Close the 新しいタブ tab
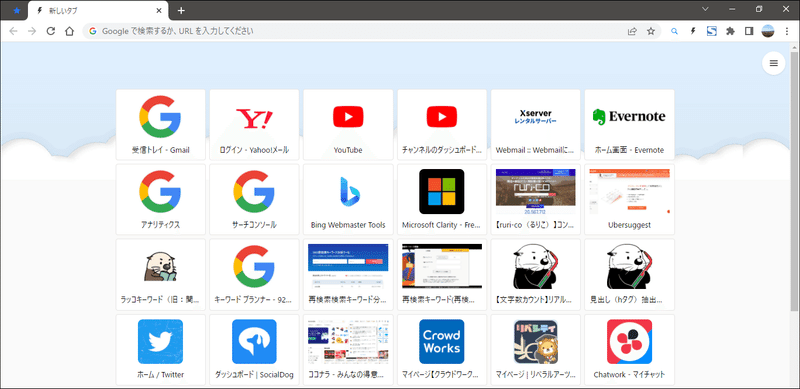This screenshot has width=800, height=389. [159, 11]
